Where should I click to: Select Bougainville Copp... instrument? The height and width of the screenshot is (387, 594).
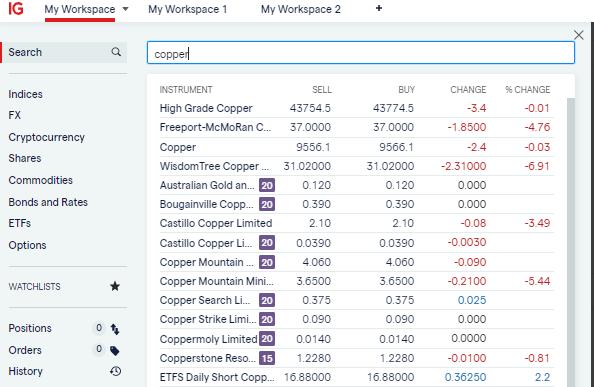tap(206, 204)
